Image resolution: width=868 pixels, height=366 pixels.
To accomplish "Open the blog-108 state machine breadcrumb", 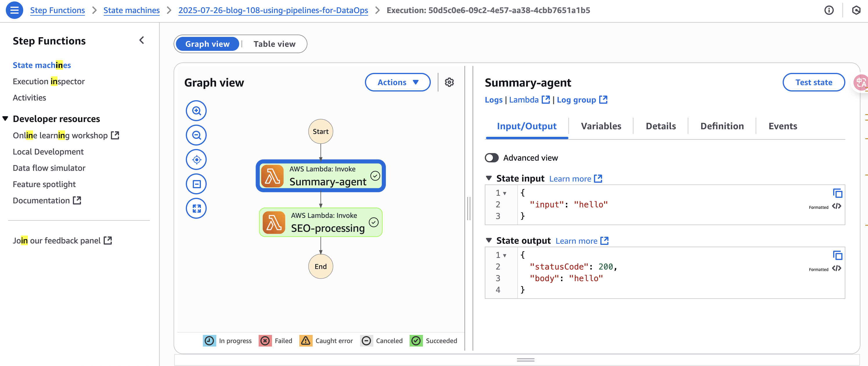I will pyautogui.click(x=273, y=10).
